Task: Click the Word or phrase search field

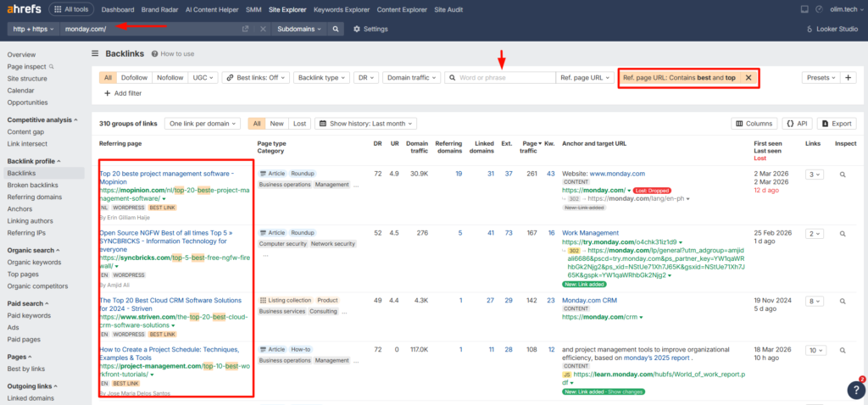Action: click(504, 77)
